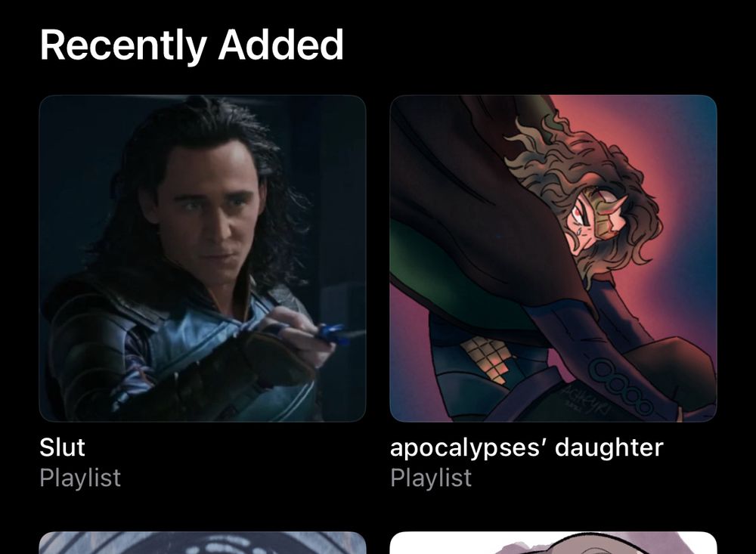The image size is (756, 554).
Task: Select the Recently Added heading
Action: pyautogui.click(x=191, y=45)
